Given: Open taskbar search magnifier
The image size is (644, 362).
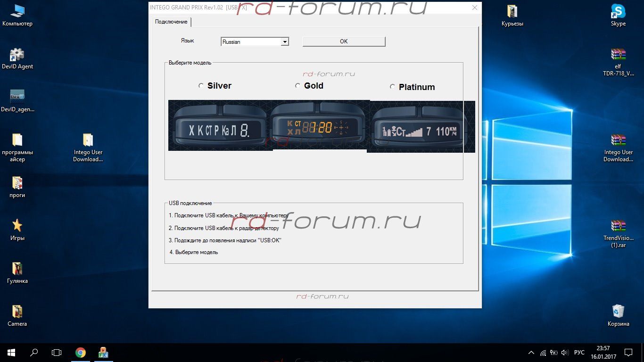Looking at the screenshot, I should tap(34, 352).
